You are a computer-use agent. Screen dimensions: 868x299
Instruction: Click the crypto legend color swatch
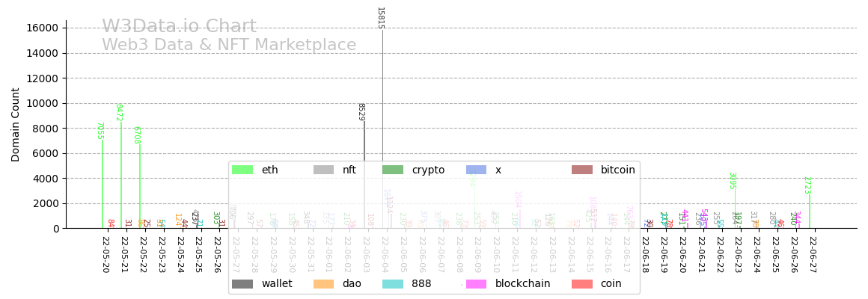393,170
